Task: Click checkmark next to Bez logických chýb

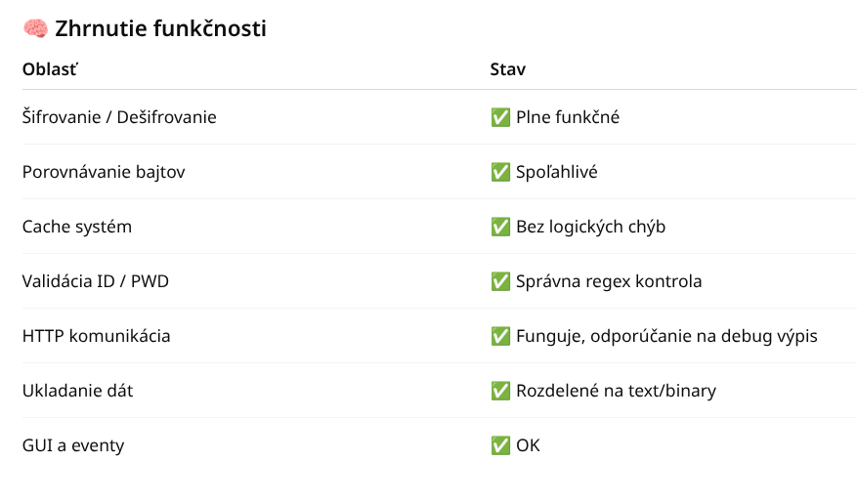Action: pyautogui.click(x=500, y=227)
